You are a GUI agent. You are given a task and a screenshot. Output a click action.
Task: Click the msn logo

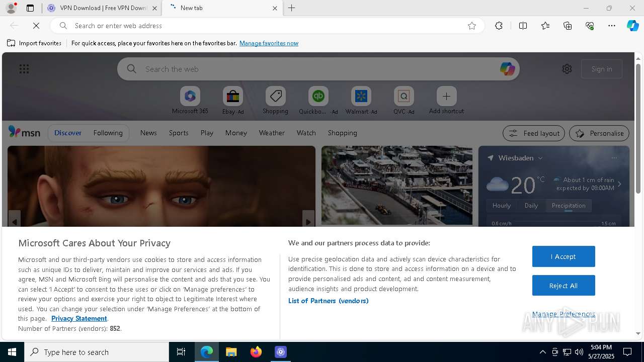point(24,132)
